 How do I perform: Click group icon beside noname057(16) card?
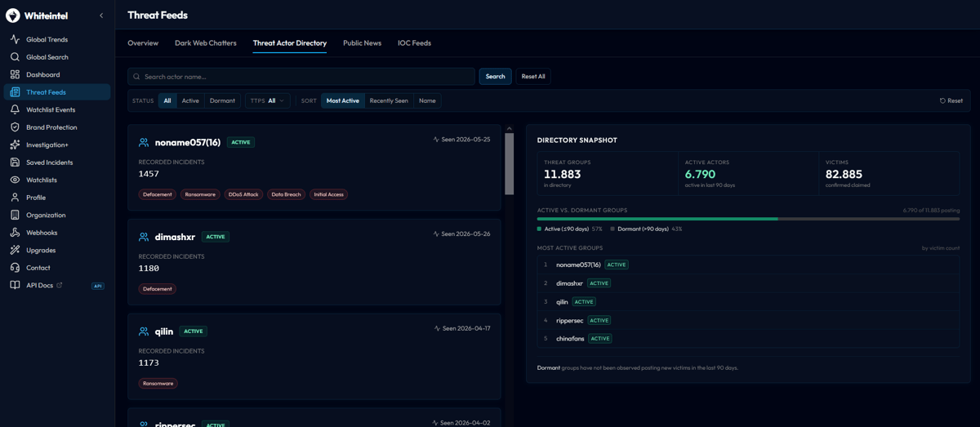(x=144, y=142)
